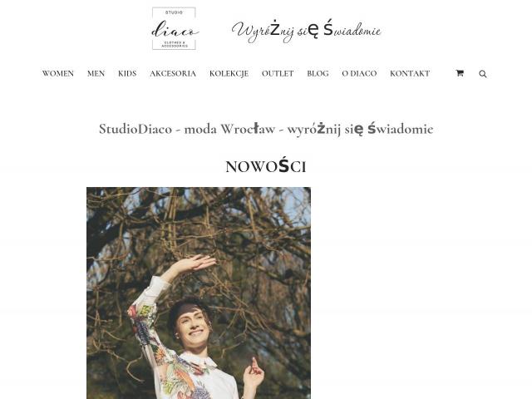
Task: Go to O DIACO page
Action: tap(359, 74)
